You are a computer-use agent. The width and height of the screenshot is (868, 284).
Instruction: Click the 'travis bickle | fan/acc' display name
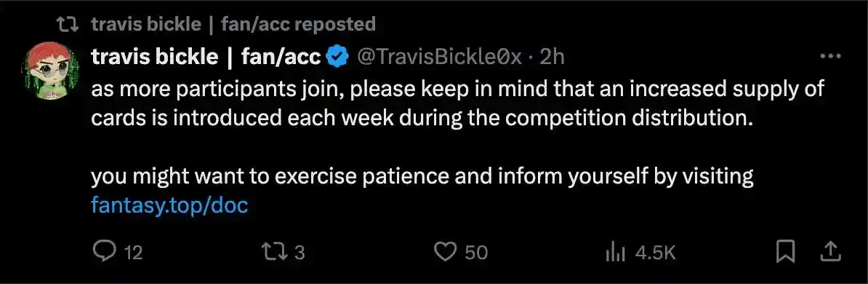click(206, 57)
